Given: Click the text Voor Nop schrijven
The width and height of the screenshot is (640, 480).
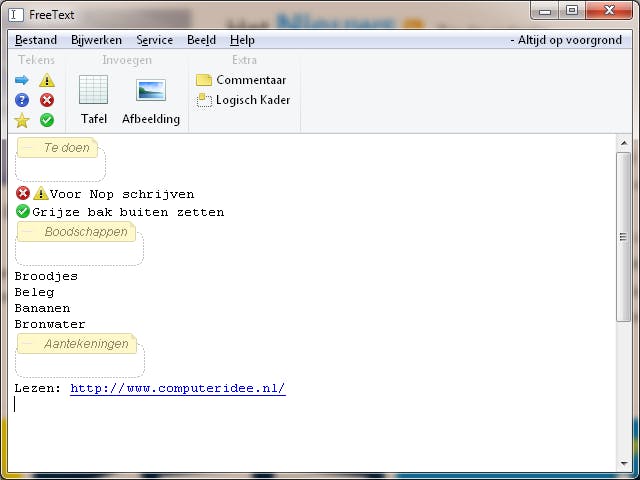Looking at the screenshot, I should (122, 194).
